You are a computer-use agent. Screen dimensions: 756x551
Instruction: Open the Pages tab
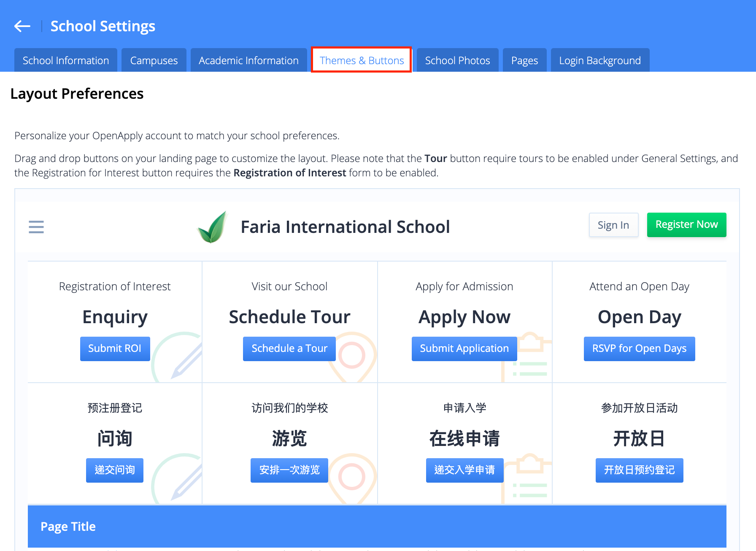pyautogui.click(x=525, y=60)
